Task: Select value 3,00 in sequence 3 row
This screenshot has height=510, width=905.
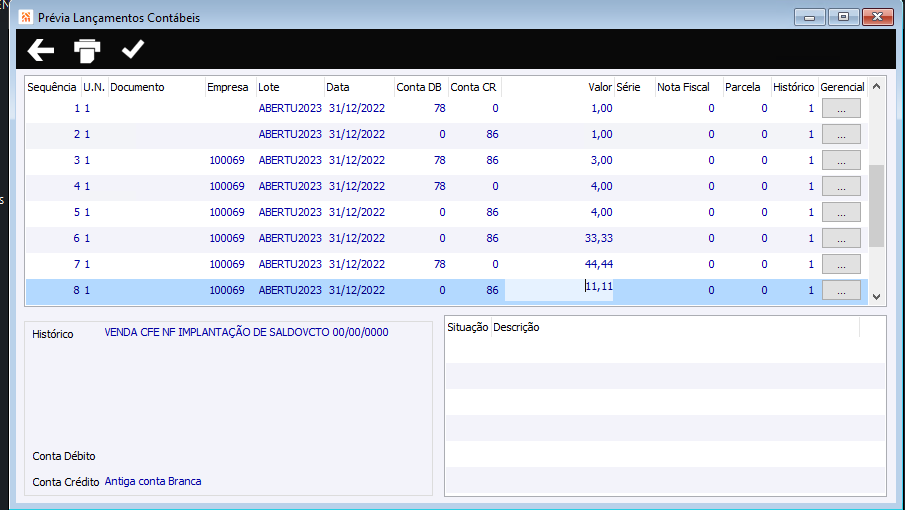Action: coord(601,160)
